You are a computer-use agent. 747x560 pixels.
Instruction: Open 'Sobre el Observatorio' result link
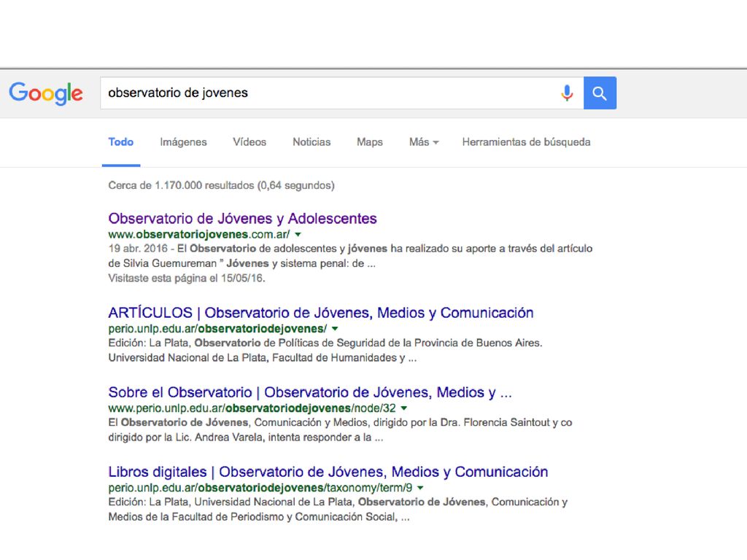tap(310, 392)
